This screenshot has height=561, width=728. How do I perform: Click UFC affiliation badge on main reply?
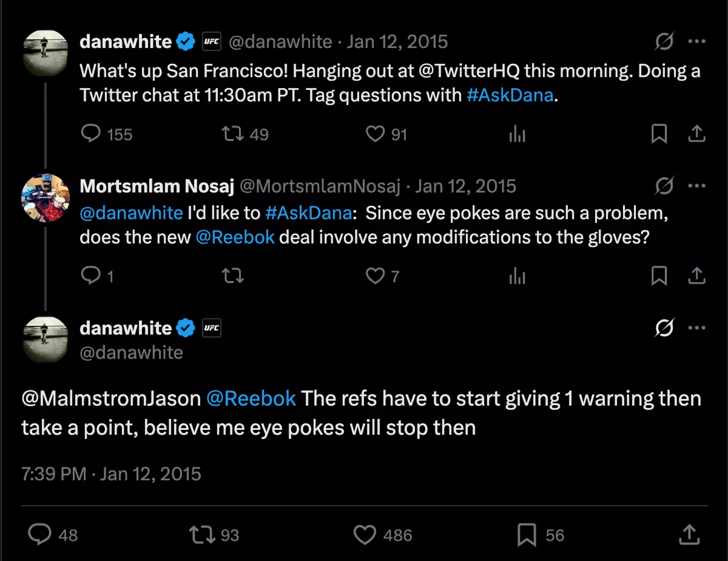tap(211, 328)
